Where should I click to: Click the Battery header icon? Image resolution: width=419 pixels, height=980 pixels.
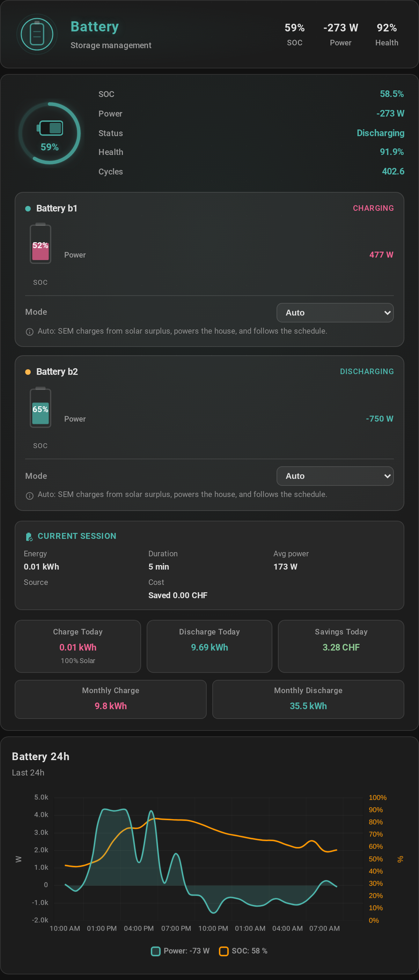tap(37, 34)
